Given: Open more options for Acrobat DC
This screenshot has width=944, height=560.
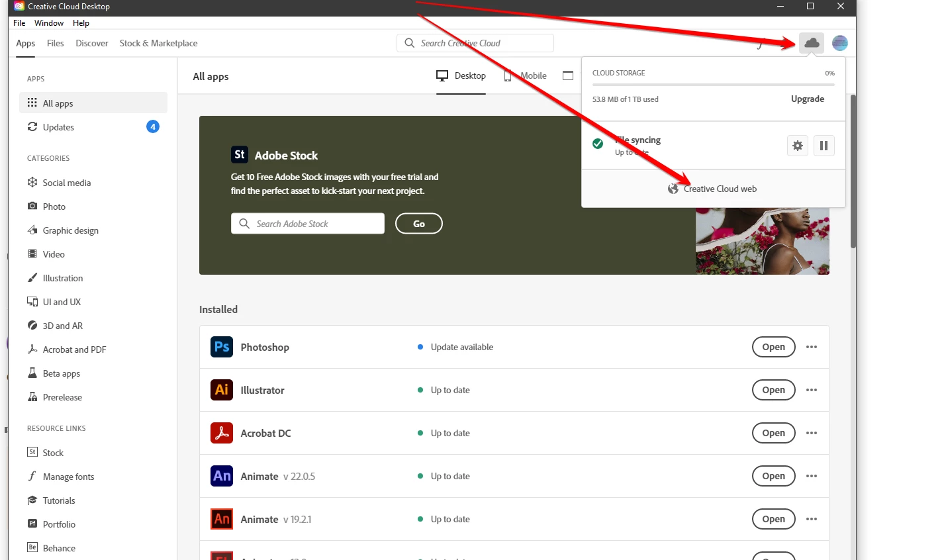Looking at the screenshot, I should [812, 433].
